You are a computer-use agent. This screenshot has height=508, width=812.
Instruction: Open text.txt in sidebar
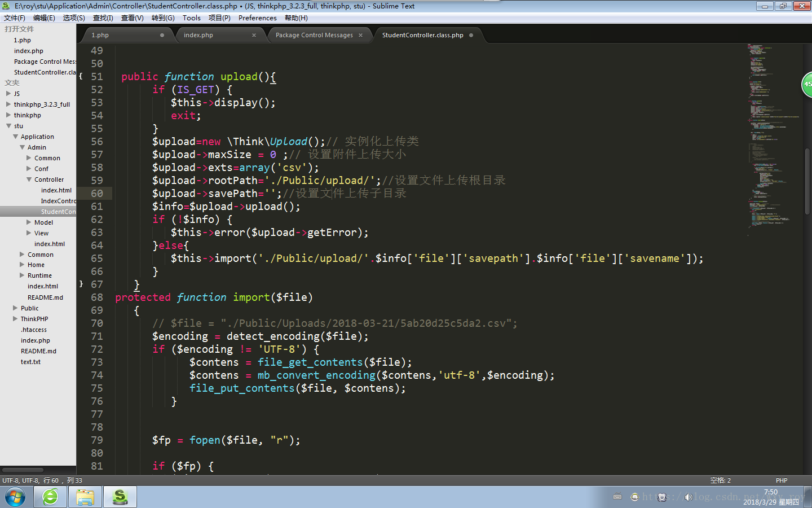[30, 362]
